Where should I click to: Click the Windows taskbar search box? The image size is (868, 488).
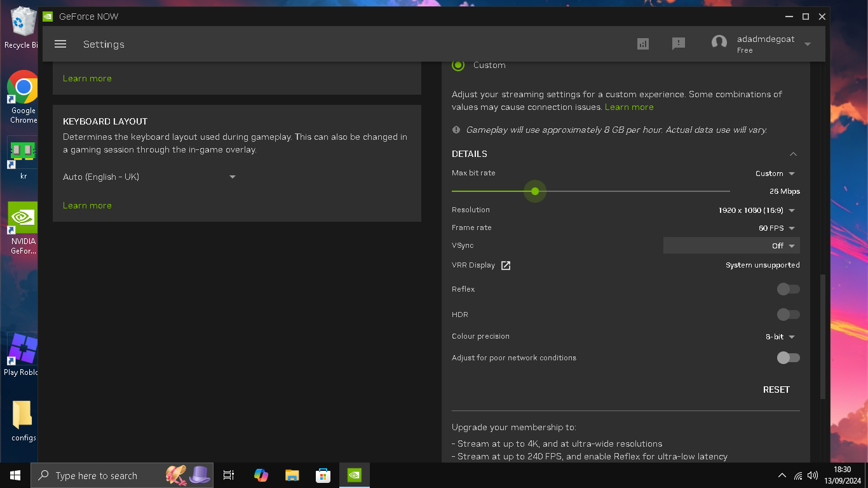tap(122, 475)
